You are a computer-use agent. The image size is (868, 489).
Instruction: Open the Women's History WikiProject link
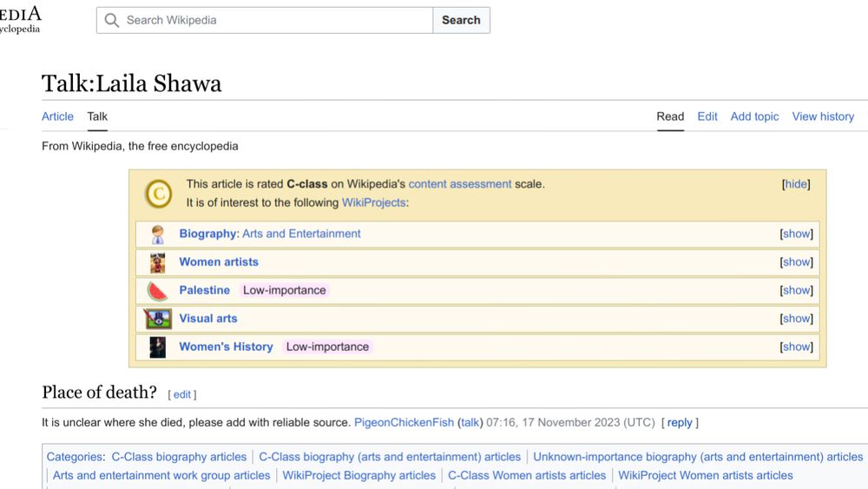point(226,347)
